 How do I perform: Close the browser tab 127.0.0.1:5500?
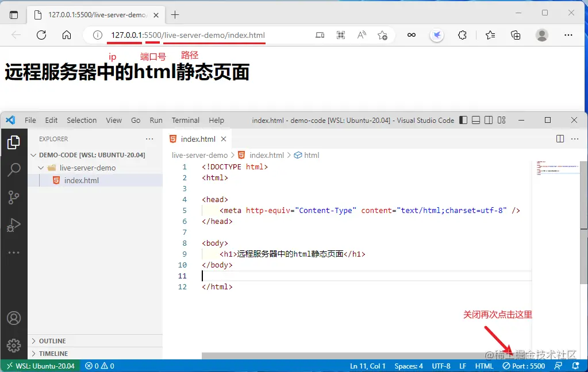(156, 15)
